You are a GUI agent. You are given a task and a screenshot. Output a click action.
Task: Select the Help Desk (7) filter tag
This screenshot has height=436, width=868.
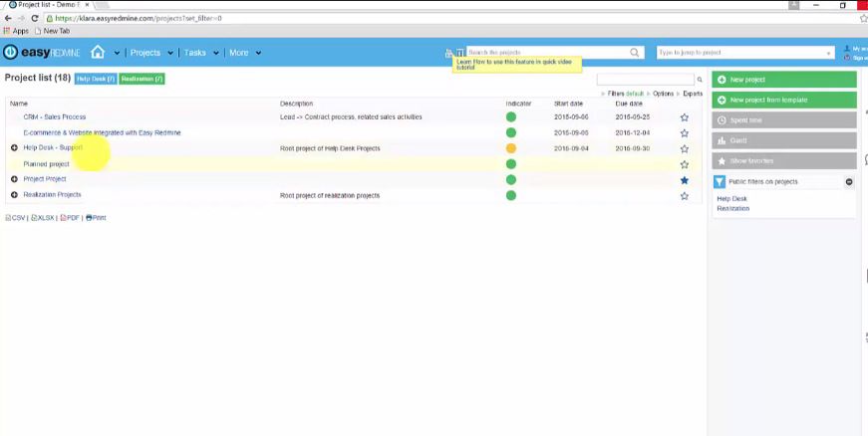click(96, 79)
